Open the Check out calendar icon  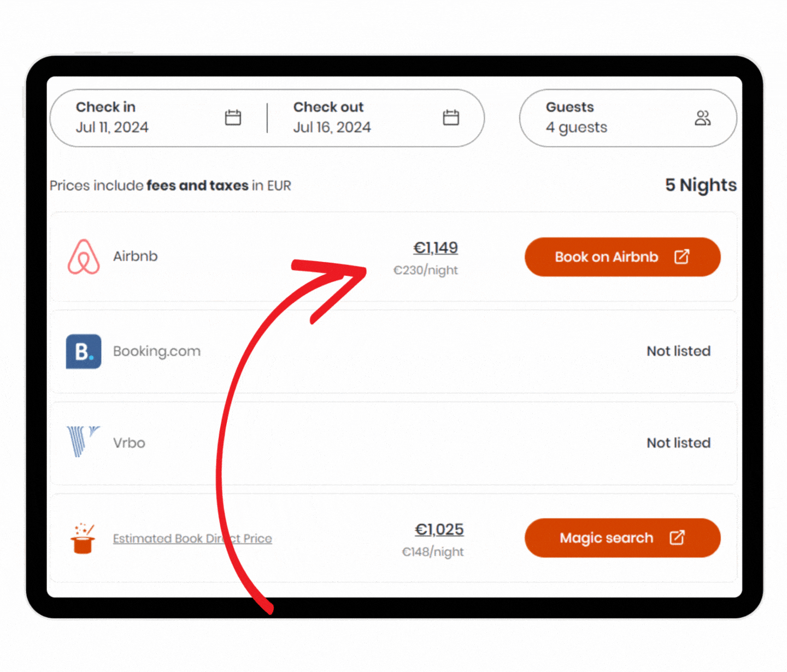[451, 117]
